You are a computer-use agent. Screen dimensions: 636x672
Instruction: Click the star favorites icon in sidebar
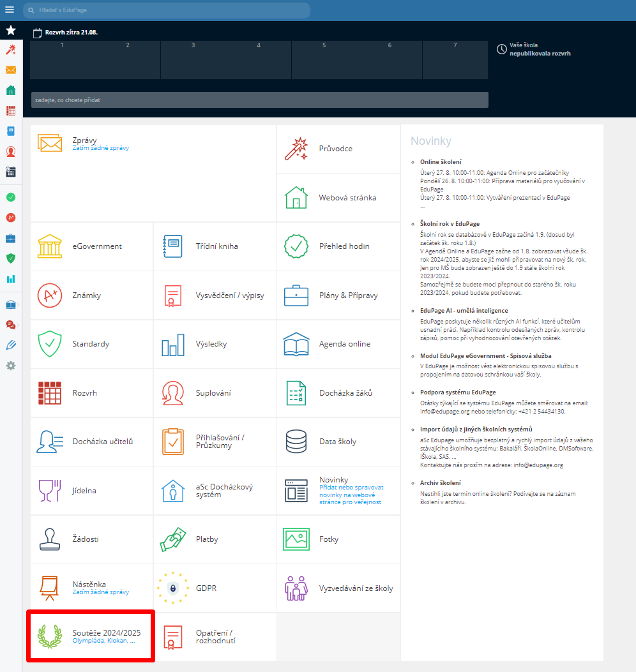pyautogui.click(x=11, y=30)
